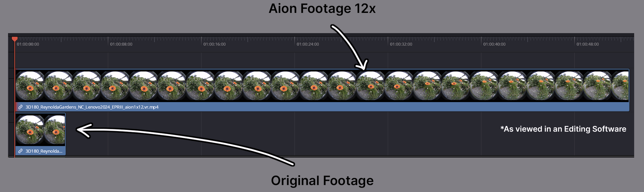Click the red playhead marker at 01:00:00:00
The image size is (644, 192).
point(14,39)
